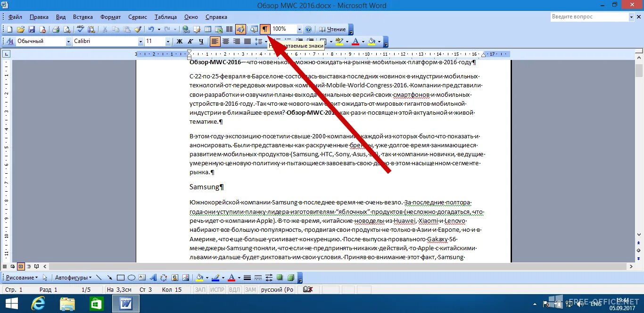
Task: Center the paragraph text
Action: point(226,42)
